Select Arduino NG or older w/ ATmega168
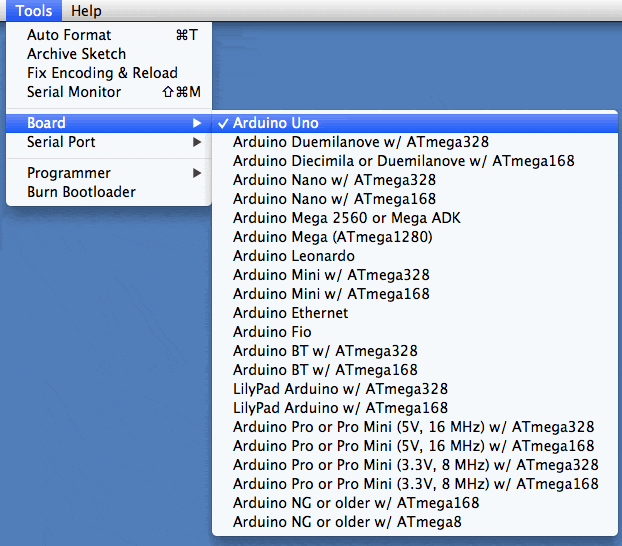622x546 pixels. pyautogui.click(x=415, y=503)
